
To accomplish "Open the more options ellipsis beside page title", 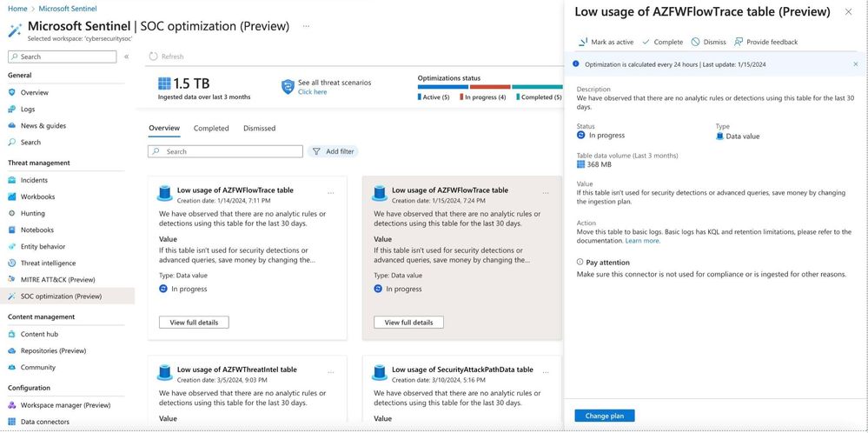I will click(306, 26).
